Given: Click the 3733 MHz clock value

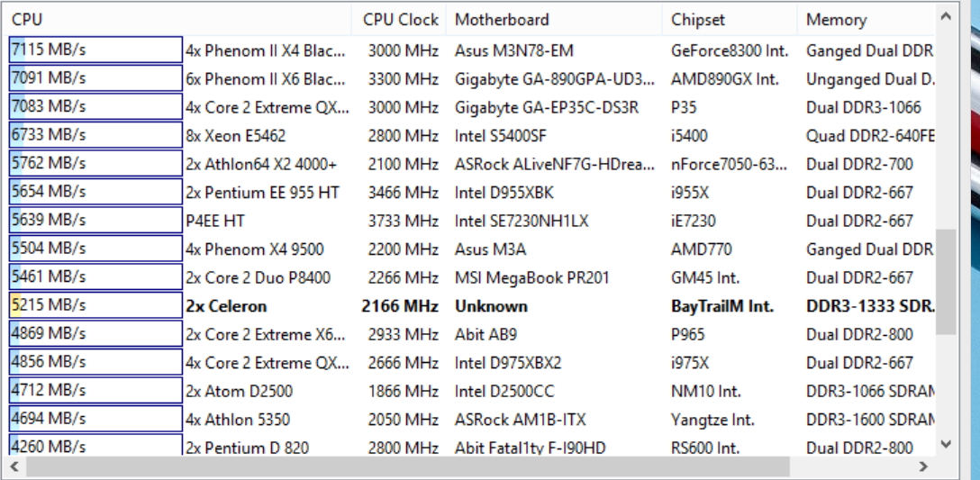Looking at the screenshot, I should tap(404, 221).
